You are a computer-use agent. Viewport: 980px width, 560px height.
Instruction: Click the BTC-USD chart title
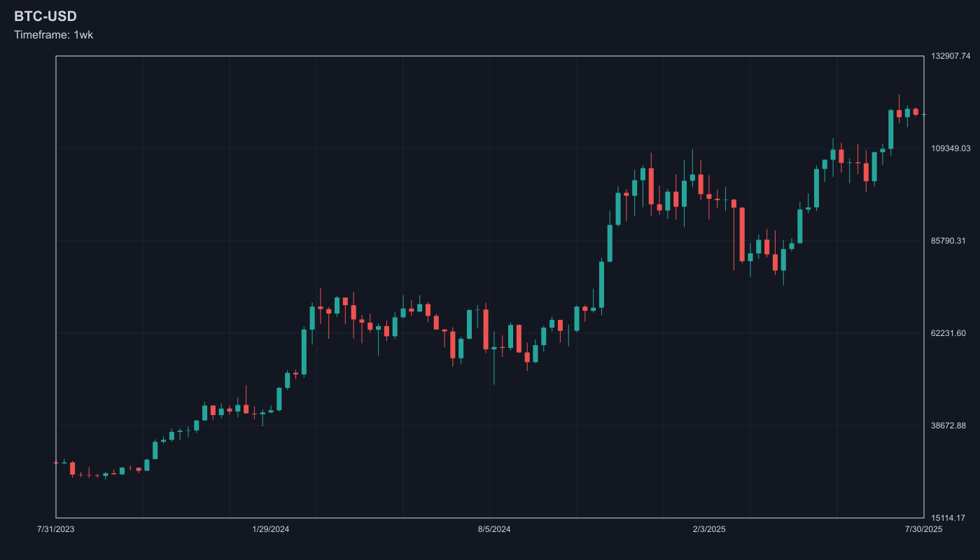tap(45, 16)
